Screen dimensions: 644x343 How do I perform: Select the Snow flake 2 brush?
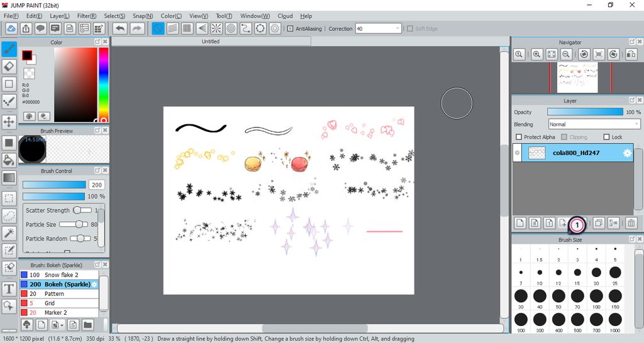click(61, 275)
